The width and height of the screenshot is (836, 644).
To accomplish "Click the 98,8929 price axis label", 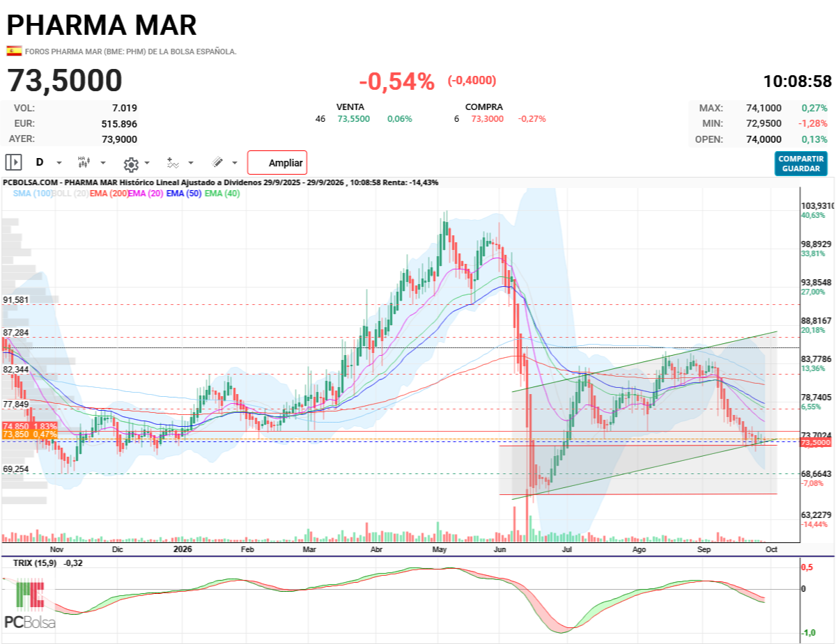I will pos(816,244).
